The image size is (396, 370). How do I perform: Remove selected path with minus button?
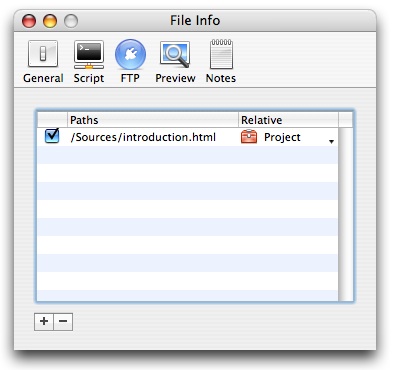click(x=63, y=322)
